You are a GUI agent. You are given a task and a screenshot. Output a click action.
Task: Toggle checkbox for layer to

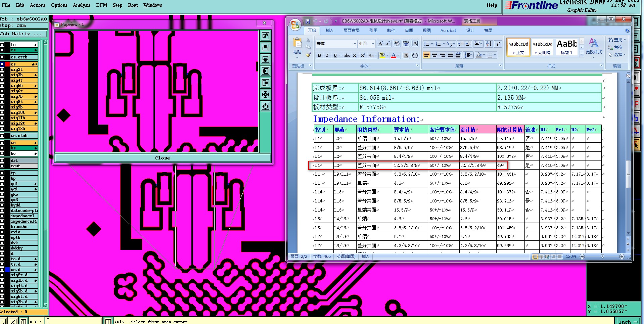pos(2,45)
